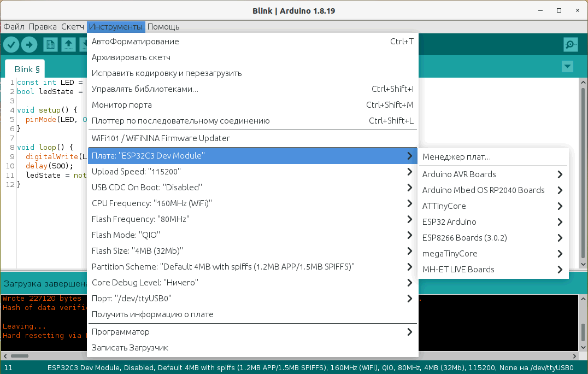Click console scrollbar down arrow
Screen dimensions: 588x374
coord(583,347)
